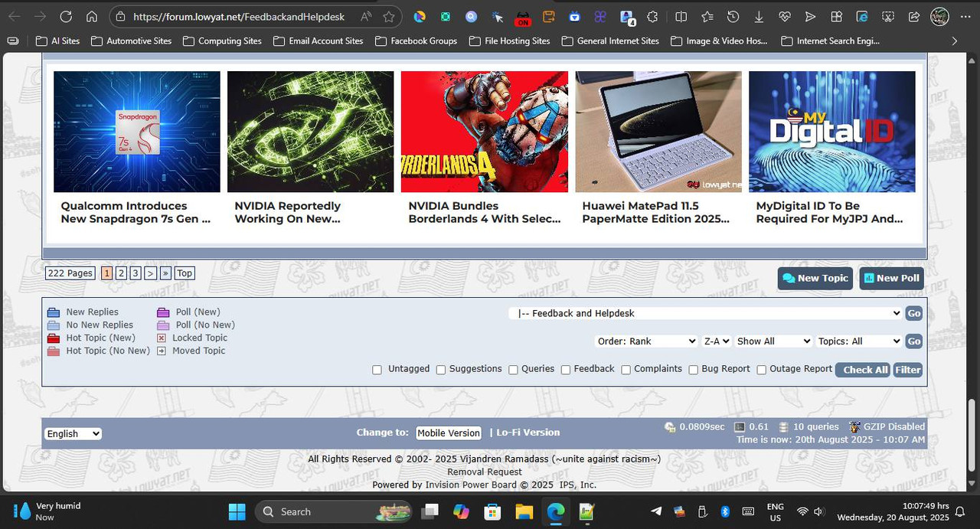980x529 pixels.
Task: Open the Lo-Fi Version link
Action: [x=528, y=433]
